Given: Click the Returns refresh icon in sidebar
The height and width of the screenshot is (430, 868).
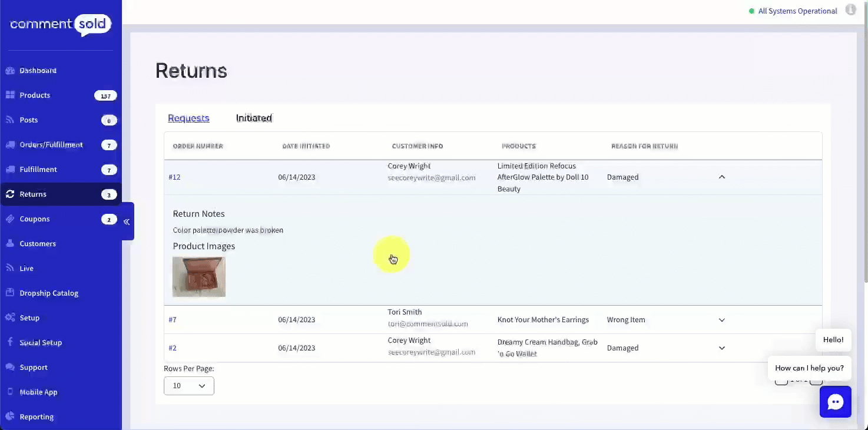Looking at the screenshot, I should 10,194.
